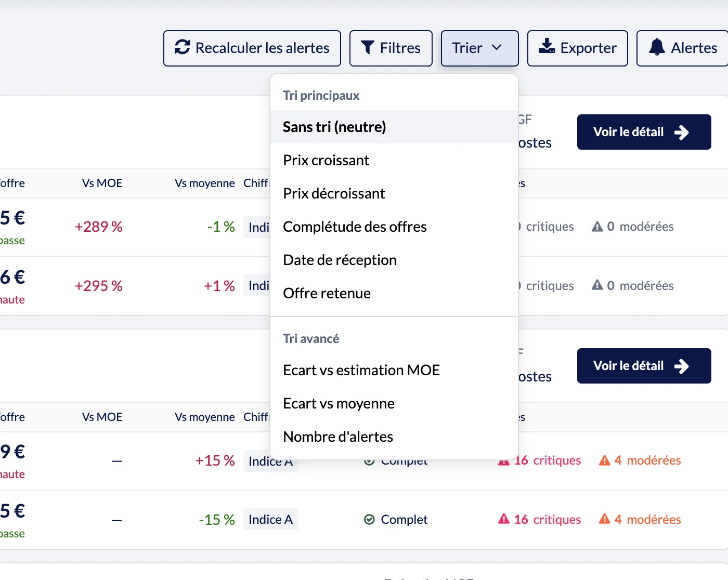728x580 pixels.
Task: Click the Vs MOE header in upper table
Action: (102, 183)
